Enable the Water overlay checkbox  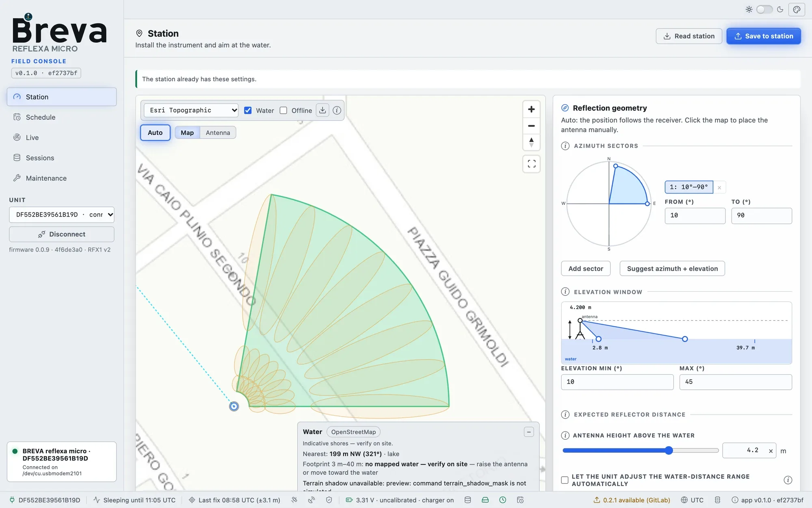pyautogui.click(x=248, y=110)
